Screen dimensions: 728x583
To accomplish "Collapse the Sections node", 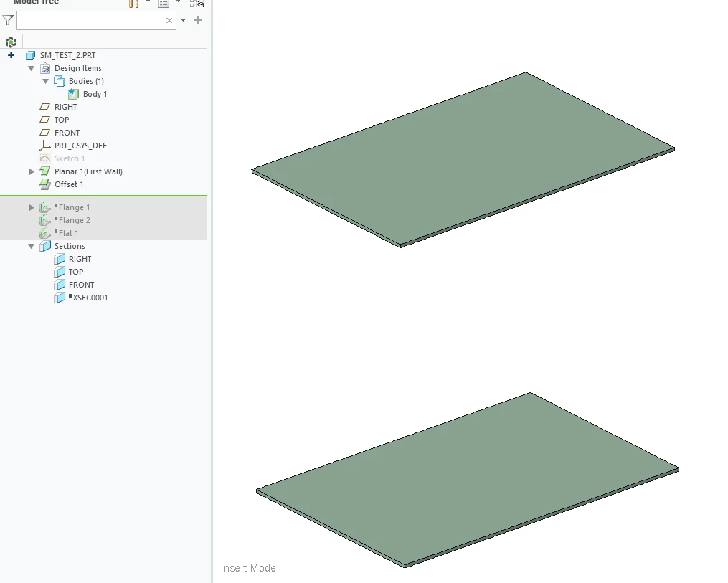I will point(31,246).
